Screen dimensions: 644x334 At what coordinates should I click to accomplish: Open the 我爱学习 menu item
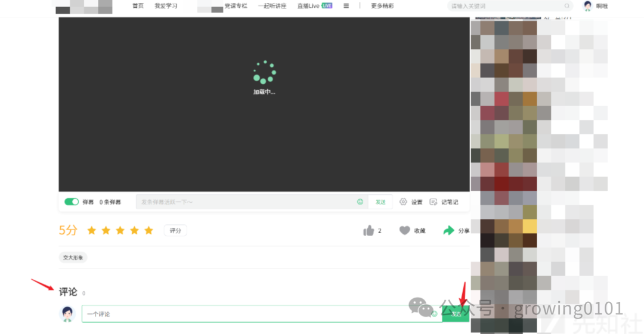click(166, 6)
